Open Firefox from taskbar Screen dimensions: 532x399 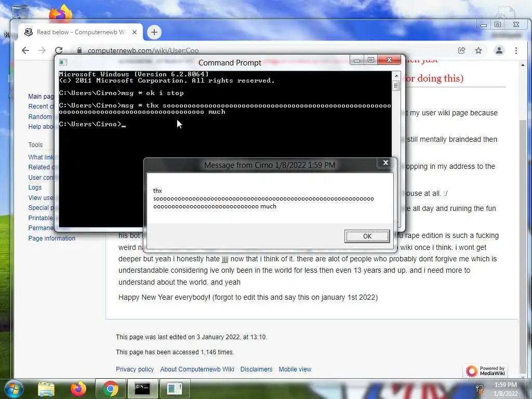tap(78, 389)
